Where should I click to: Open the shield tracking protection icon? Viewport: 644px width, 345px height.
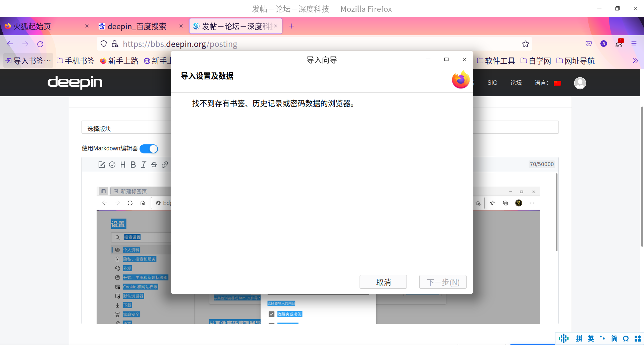tap(103, 44)
